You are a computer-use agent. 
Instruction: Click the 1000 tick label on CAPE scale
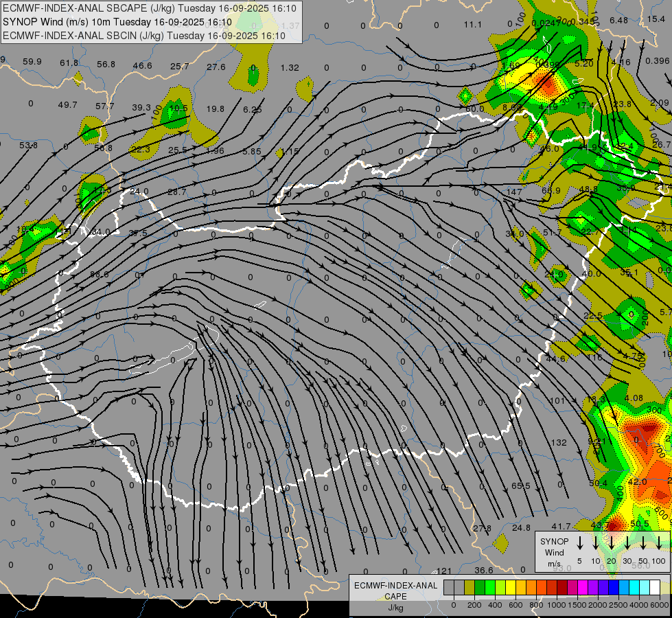click(557, 605)
